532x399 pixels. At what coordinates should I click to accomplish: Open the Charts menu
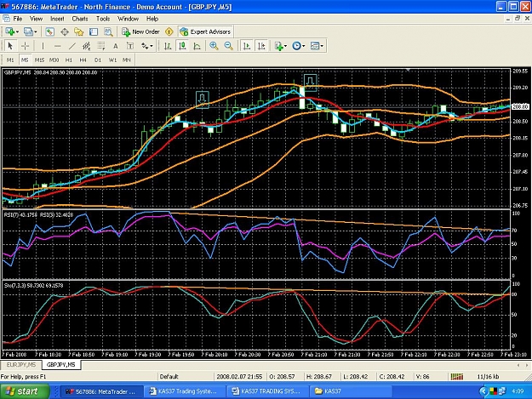(x=80, y=19)
